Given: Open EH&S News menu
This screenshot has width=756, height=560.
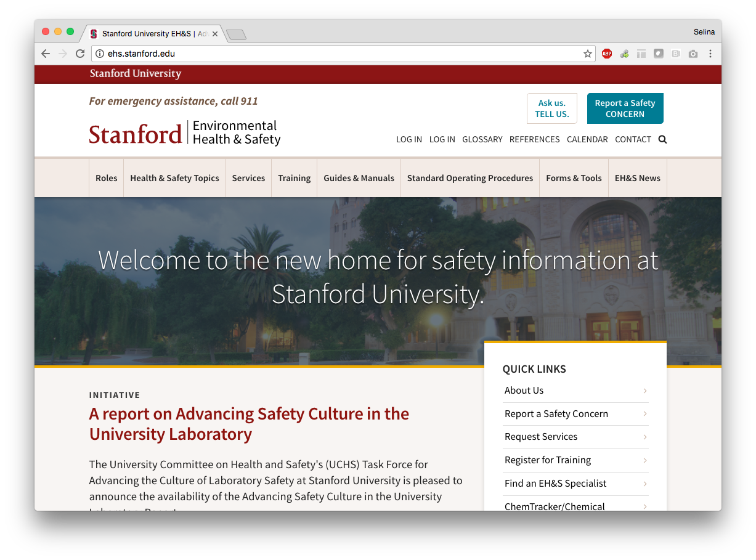Looking at the screenshot, I should pyautogui.click(x=637, y=178).
